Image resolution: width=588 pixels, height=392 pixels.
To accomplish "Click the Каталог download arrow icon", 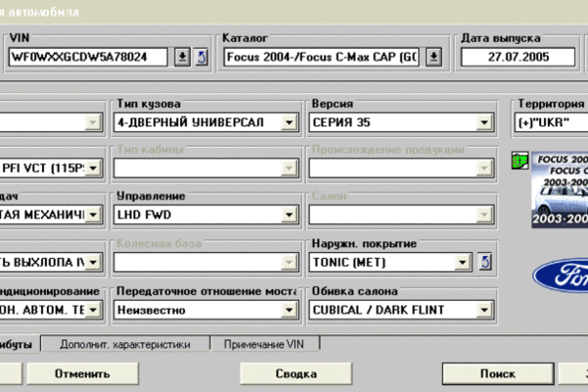I will [433, 57].
